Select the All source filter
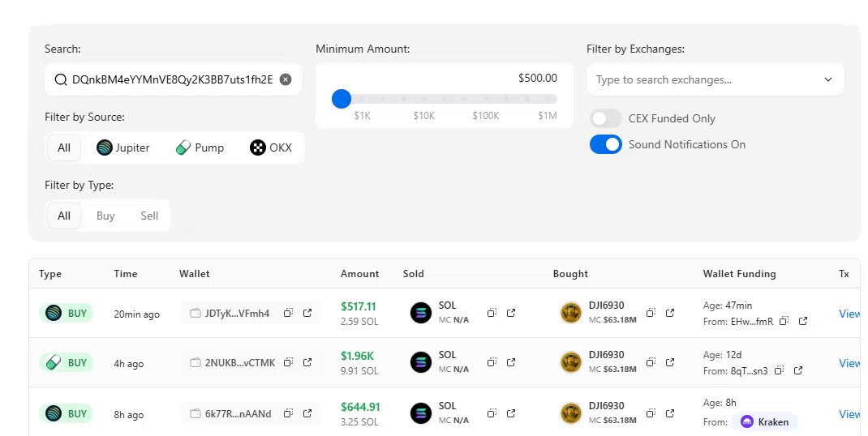Viewport: 868px width, 436px height. (64, 147)
